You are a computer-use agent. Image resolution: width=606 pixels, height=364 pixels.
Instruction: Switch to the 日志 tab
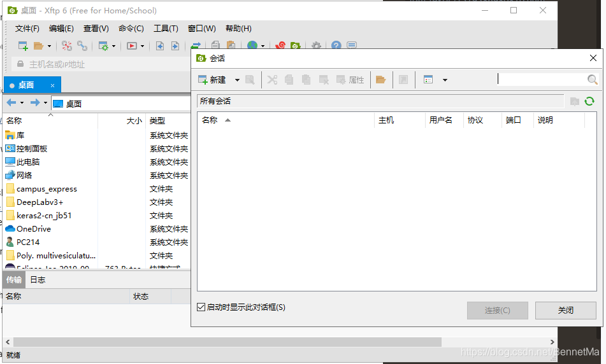click(x=38, y=280)
